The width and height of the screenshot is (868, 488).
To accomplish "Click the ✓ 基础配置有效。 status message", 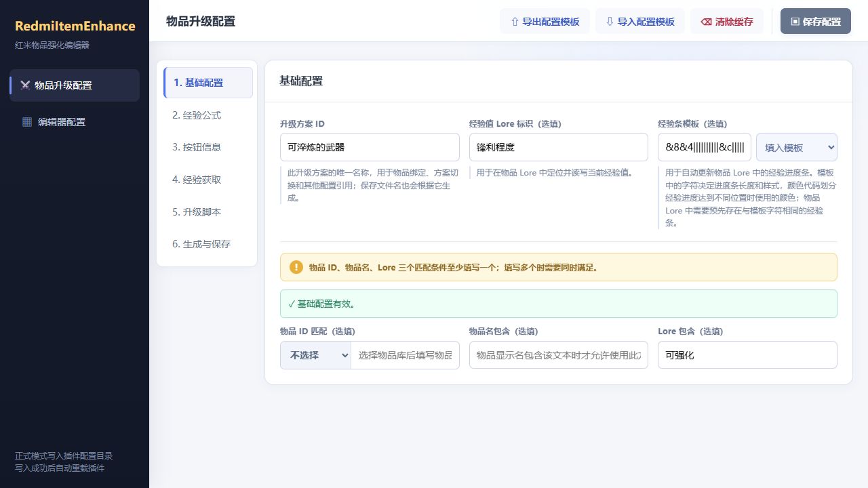I will (x=559, y=304).
